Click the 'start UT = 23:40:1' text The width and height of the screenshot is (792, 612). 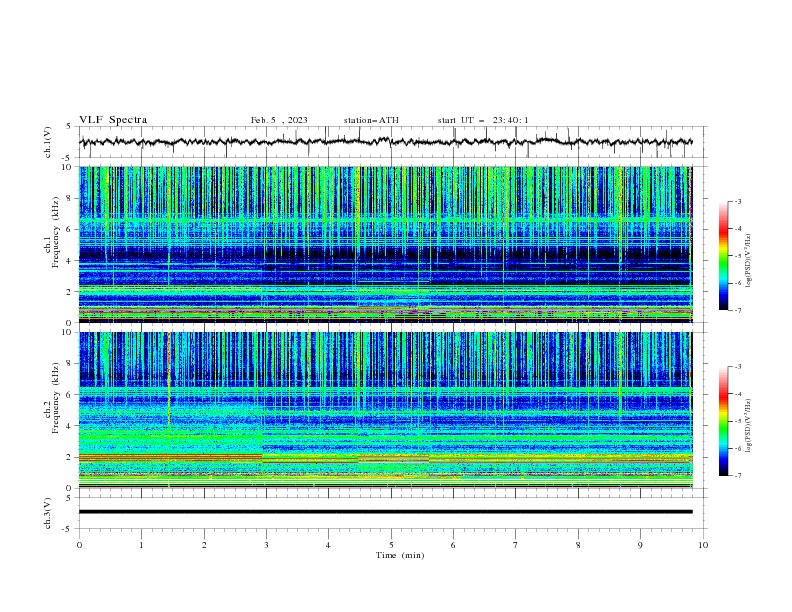coord(482,120)
